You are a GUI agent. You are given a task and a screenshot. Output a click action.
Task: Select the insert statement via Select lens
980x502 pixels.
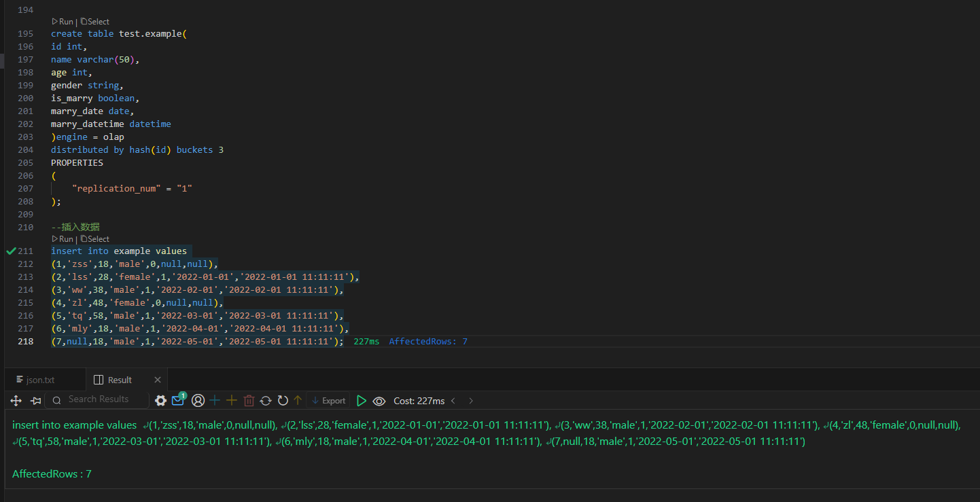click(94, 239)
